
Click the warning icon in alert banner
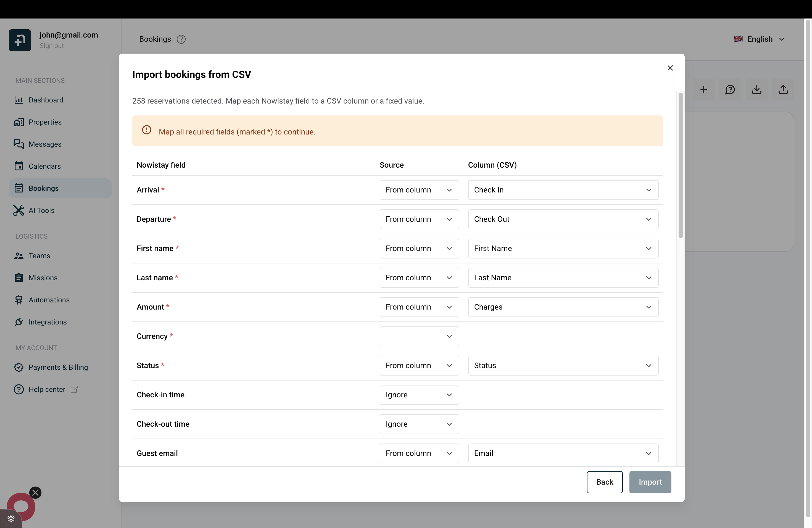(146, 130)
